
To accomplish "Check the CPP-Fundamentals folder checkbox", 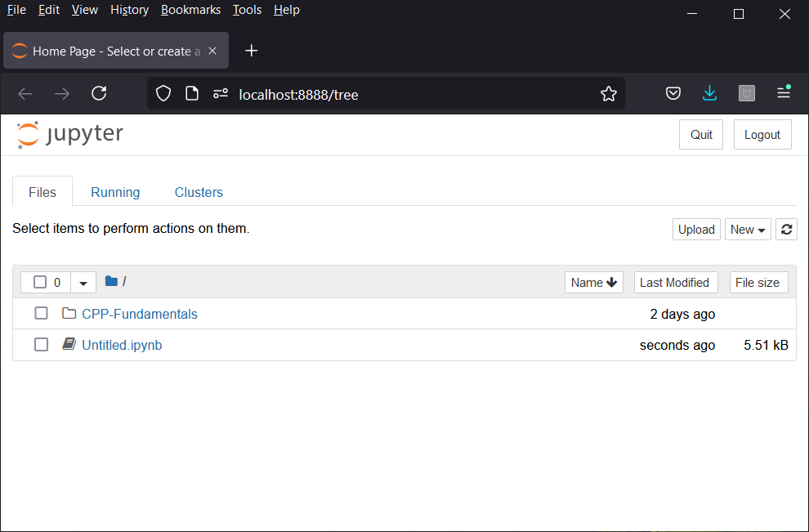I will click(x=41, y=314).
